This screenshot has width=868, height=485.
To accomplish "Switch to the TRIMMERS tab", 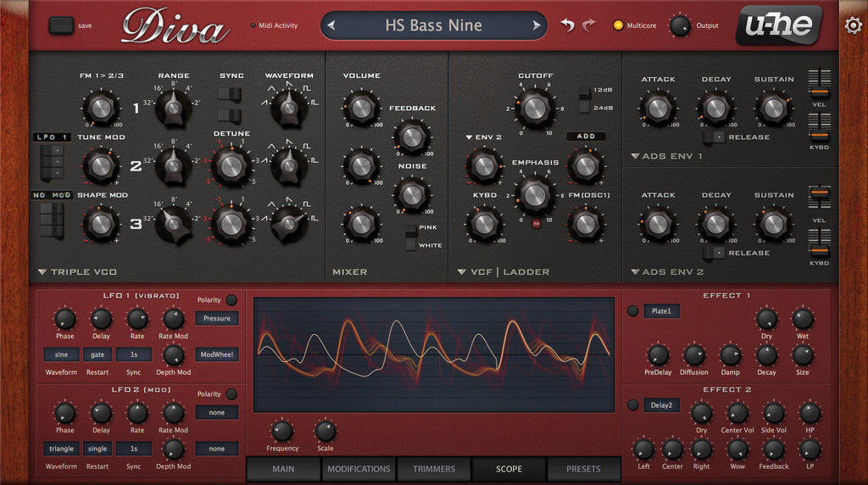I will pos(434,469).
